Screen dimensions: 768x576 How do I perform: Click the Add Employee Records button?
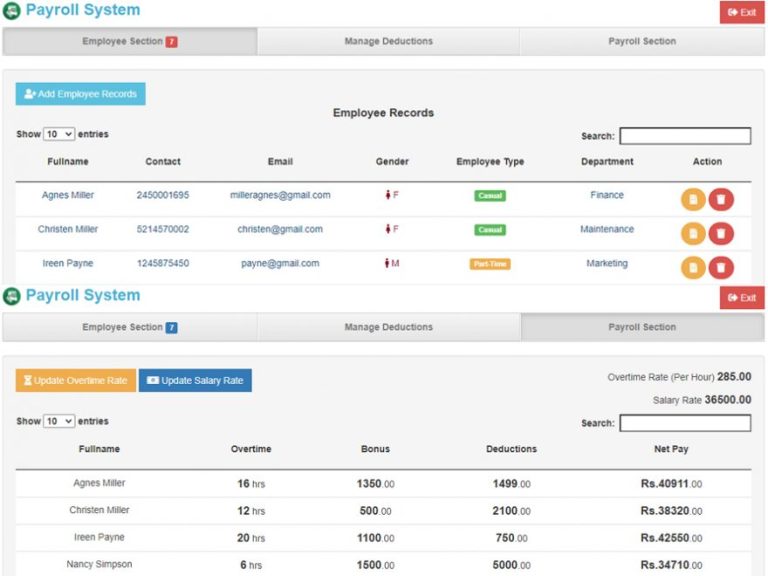coord(80,94)
